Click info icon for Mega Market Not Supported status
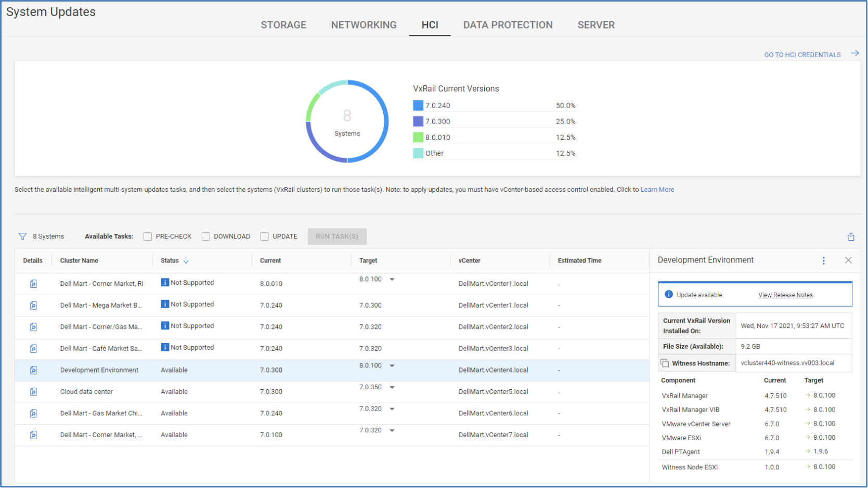 point(165,304)
